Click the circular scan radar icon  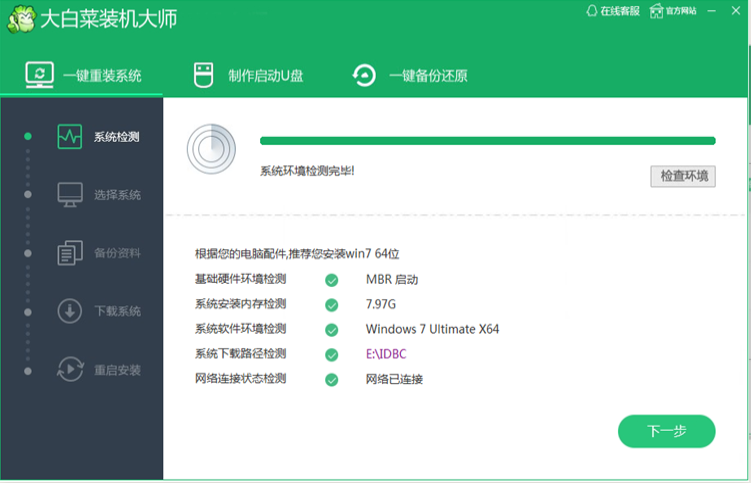tap(211, 149)
